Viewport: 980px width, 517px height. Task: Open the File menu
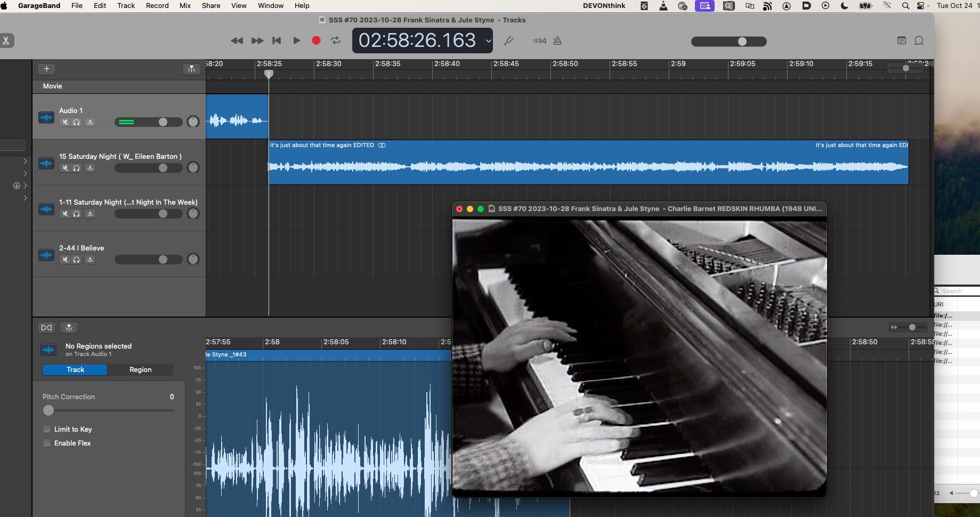coord(77,5)
